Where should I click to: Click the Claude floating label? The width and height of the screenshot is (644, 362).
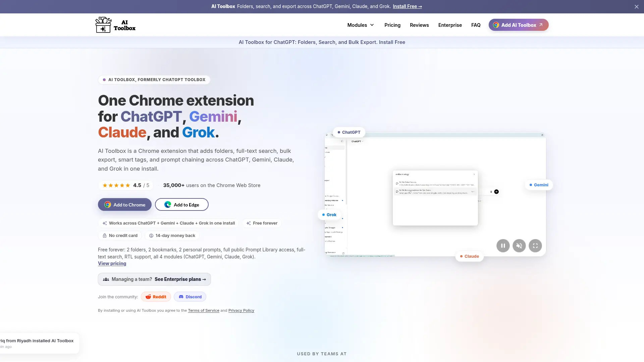(469, 256)
